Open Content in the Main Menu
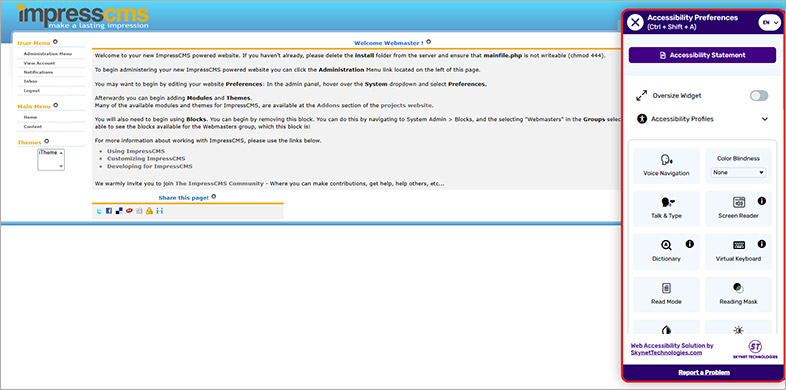The image size is (786, 390). tap(33, 127)
